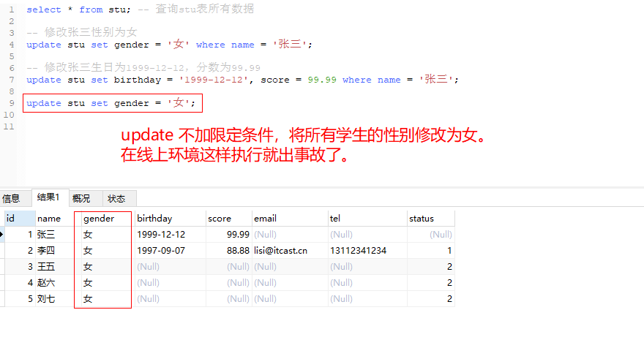Select the score column header
Viewport: 644px width, 348px height.
pos(220,218)
